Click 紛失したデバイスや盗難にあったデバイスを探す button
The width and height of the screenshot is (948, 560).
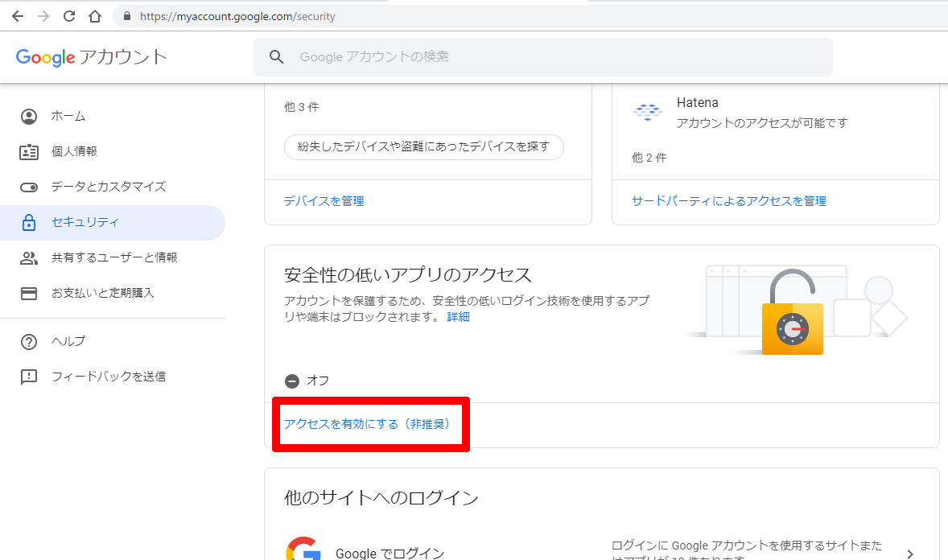click(x=424, y=147)
